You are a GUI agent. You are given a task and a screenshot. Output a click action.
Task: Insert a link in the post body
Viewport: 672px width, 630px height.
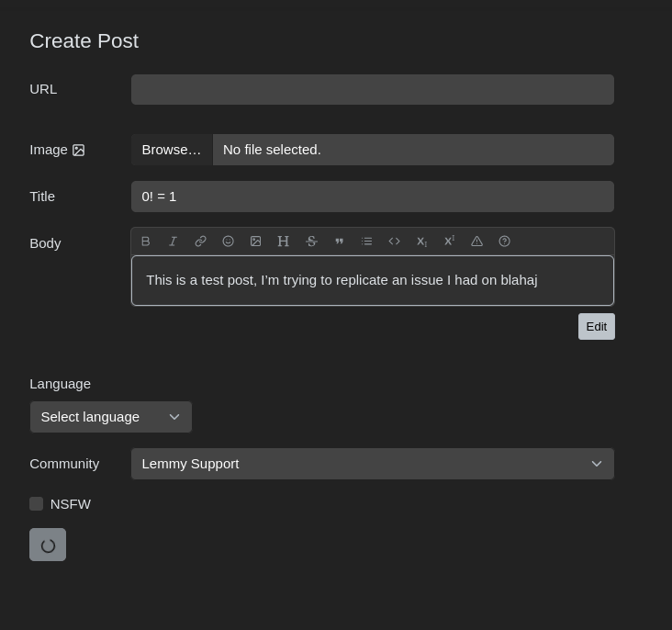point(200,242)
